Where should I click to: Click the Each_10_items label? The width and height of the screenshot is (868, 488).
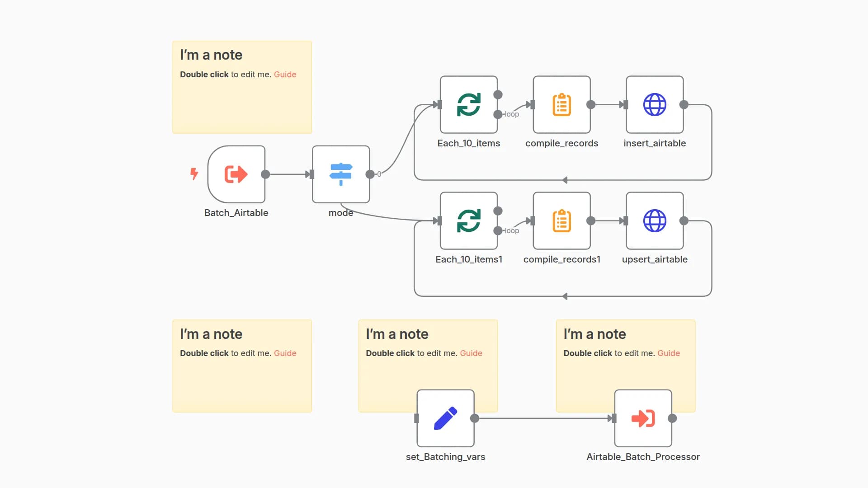[469, 143]
